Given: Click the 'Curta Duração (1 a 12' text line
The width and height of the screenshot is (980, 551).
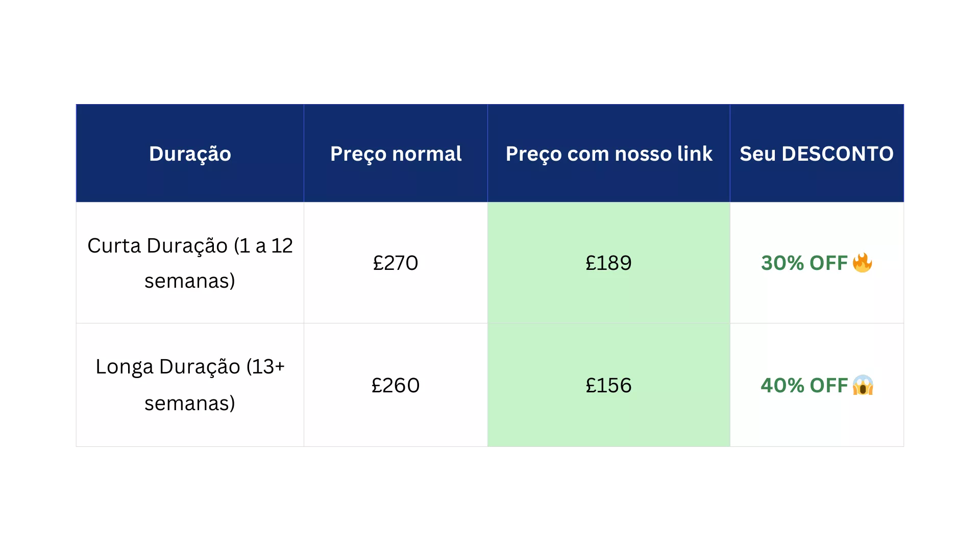Looking at the screenshot, I should (190, 246).
